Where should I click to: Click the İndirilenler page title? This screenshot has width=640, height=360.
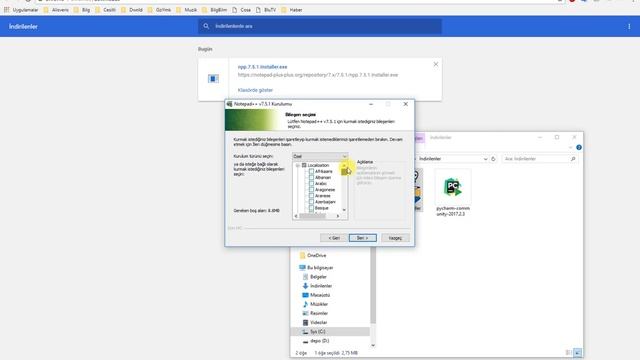(x=23, y=27)
